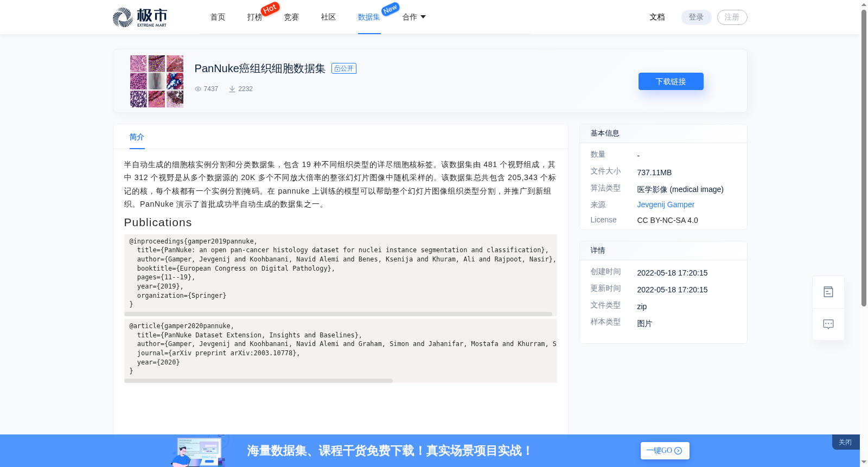This screenshot has width=868, height=467.
Task: Click the file size value 737.11MB
Action: [x=654, y=172]
